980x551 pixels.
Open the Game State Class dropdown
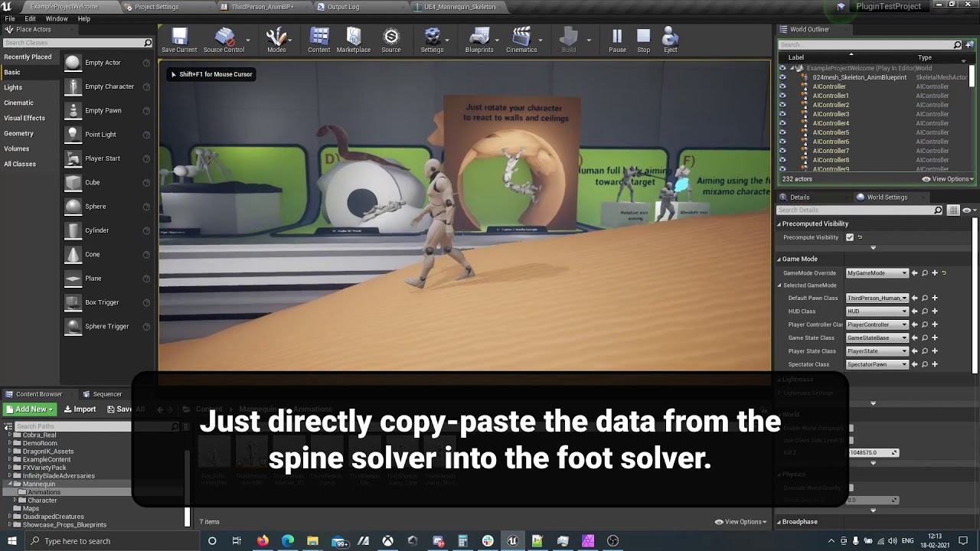[x=877, y=337]
